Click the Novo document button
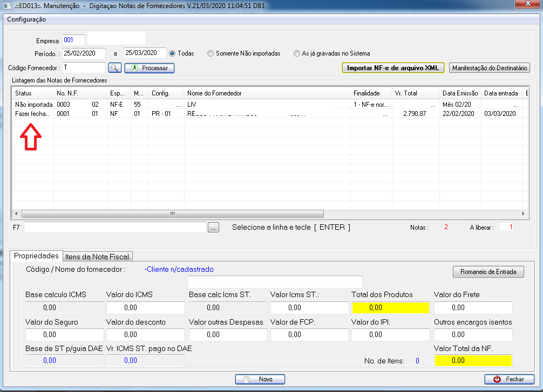The width and height of the screenshot is (543, 392). point(260,379)
